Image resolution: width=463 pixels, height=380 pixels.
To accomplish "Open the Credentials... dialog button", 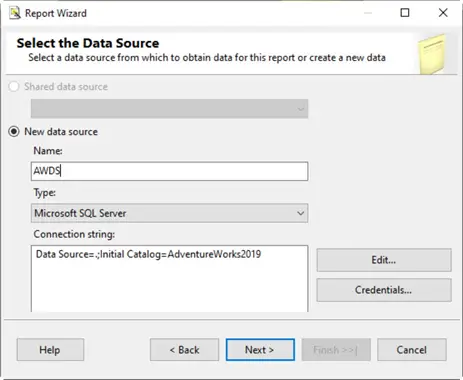I will click(x=384, y=290).
